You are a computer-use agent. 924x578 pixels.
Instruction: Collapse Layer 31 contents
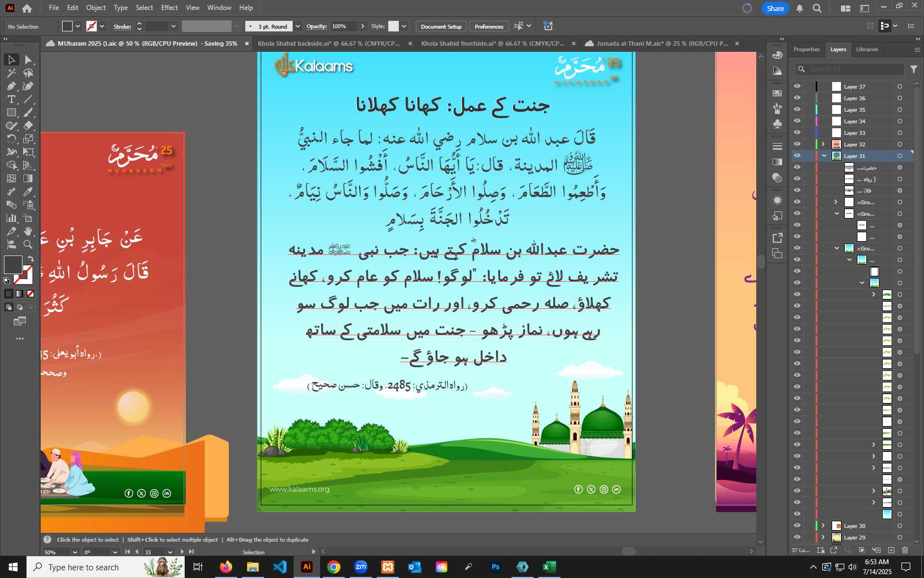pos(824,156)
